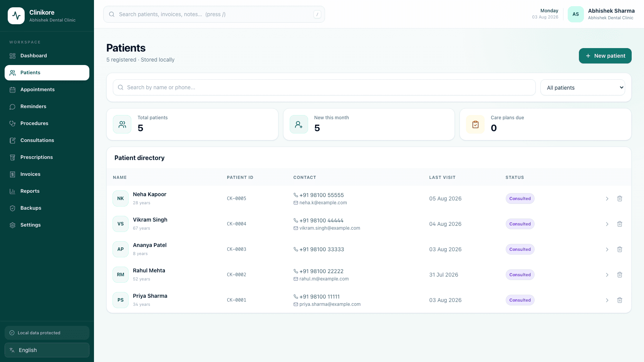Open the English language selector
Viewport: 644px width, 362px height.
click(x=47, y=350)
